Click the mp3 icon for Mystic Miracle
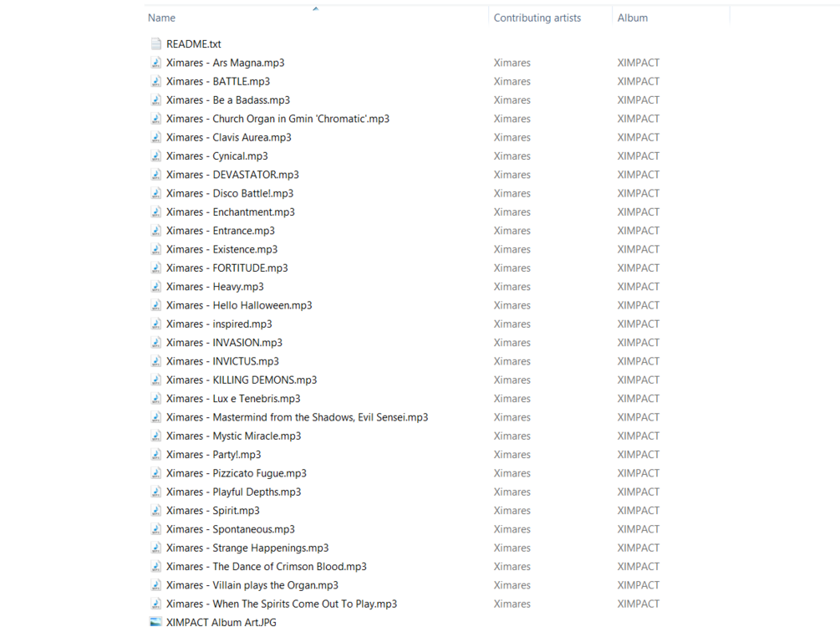Screen dimensions: 840x642 coord(156,436)
